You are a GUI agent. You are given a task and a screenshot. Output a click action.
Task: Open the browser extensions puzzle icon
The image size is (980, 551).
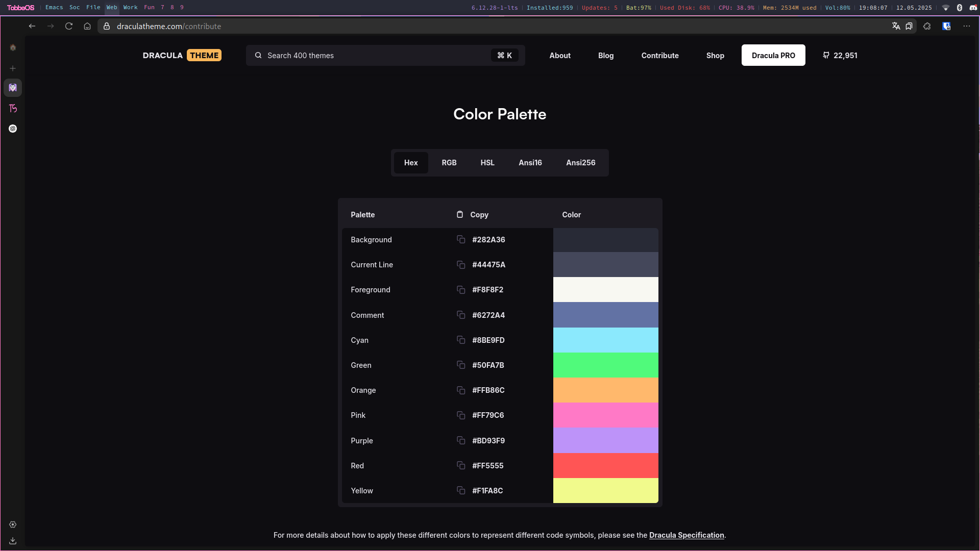tap(927, 27)
